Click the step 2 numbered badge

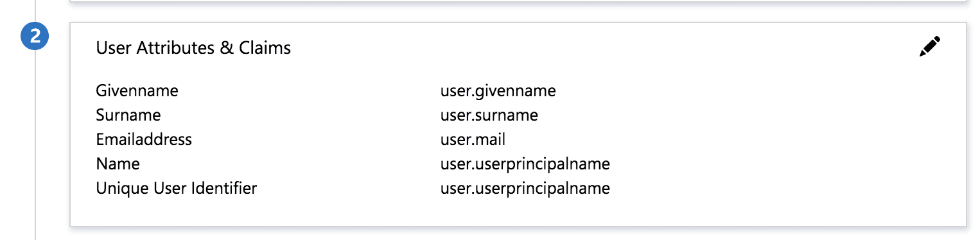pos(35,37)
